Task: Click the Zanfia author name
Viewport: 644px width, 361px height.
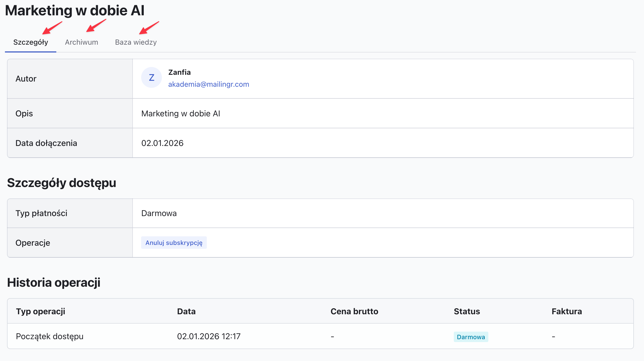Action: pos(179,72)
